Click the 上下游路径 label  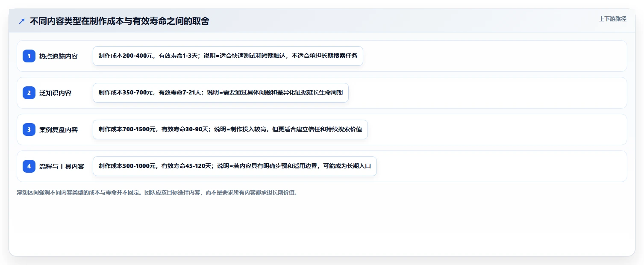coord(612,19)
